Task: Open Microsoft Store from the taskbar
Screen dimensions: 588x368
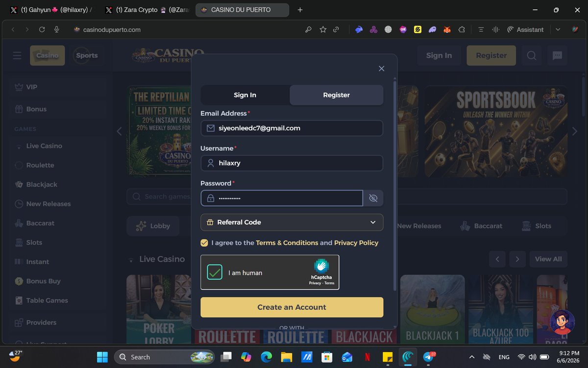Action: [326, 357]
